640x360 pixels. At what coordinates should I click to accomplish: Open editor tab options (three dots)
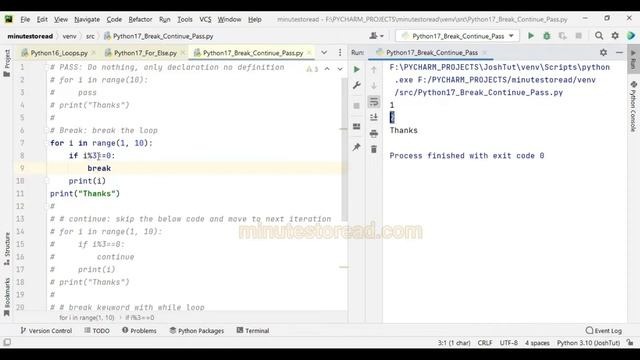[x=340, y=53]
